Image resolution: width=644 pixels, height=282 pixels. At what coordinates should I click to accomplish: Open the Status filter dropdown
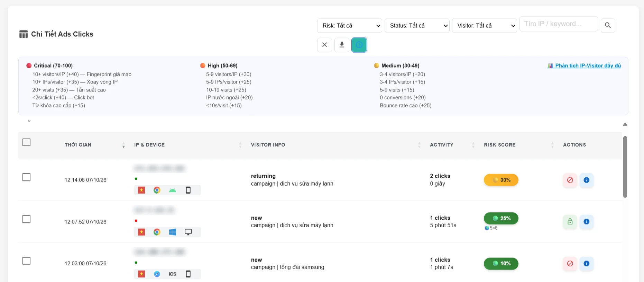(x=417, y=26)
